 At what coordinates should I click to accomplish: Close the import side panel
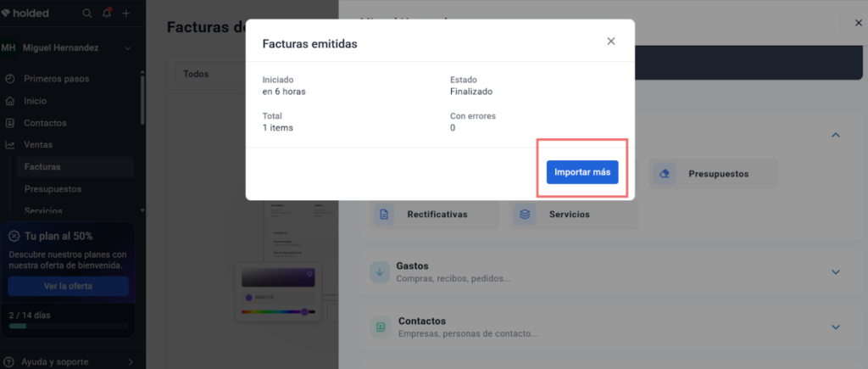point(859,23)
